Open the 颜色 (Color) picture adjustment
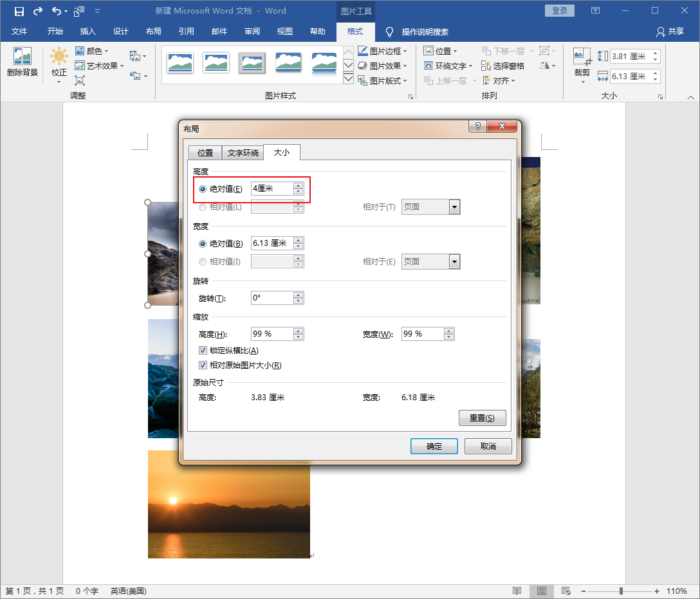 [x=93, y=50]
